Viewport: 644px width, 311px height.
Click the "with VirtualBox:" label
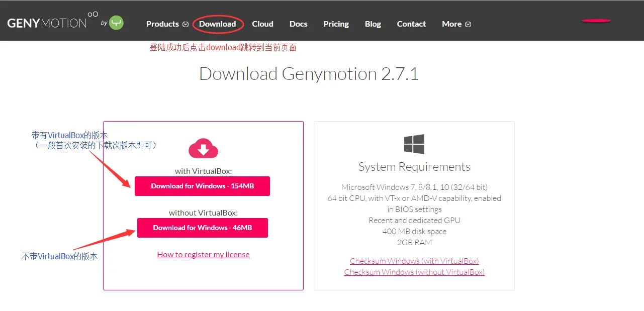[203, 171]
